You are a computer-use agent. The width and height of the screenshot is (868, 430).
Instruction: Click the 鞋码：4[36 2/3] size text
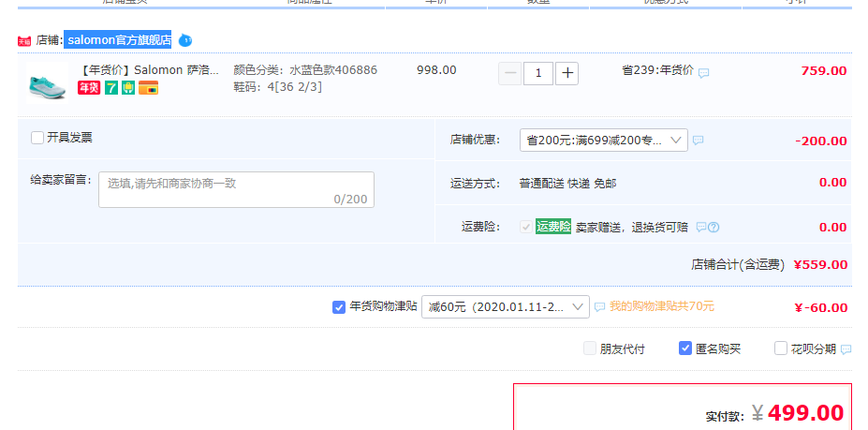(278, 87)
